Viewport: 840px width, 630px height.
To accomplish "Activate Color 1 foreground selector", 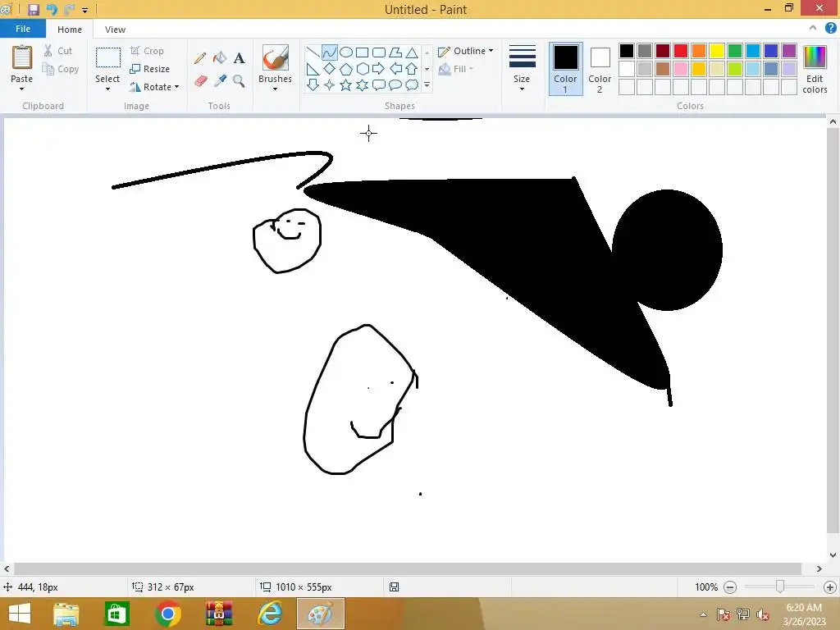I will (x=566, y=69).
